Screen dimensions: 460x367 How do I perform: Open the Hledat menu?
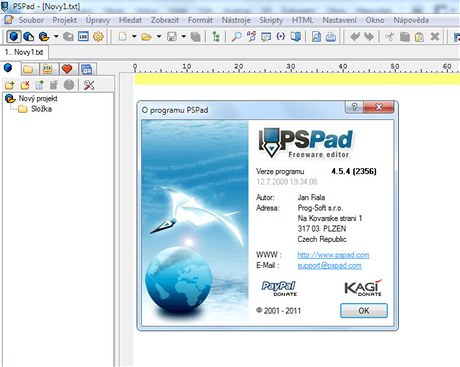[x=130, y=20]
